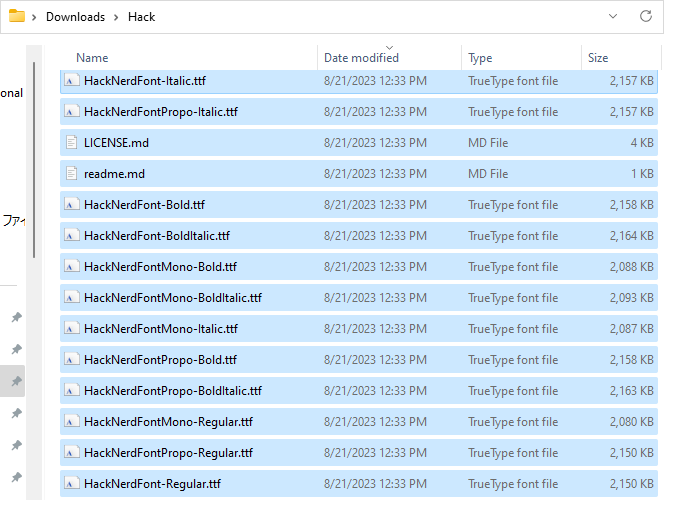Click the 2,088 KB size cell
This screenshot has height=505, width=673.
point(632,267)
